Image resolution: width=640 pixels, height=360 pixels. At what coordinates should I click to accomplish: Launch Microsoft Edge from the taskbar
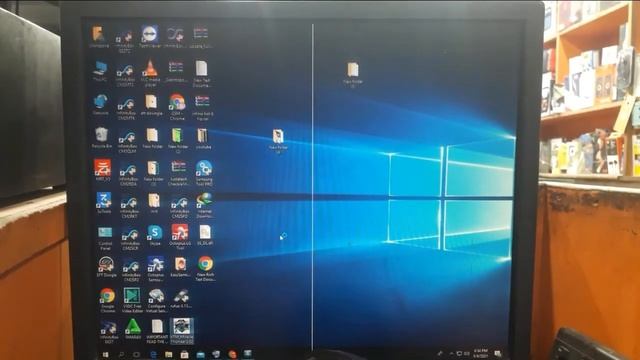(x=153, y=355)
